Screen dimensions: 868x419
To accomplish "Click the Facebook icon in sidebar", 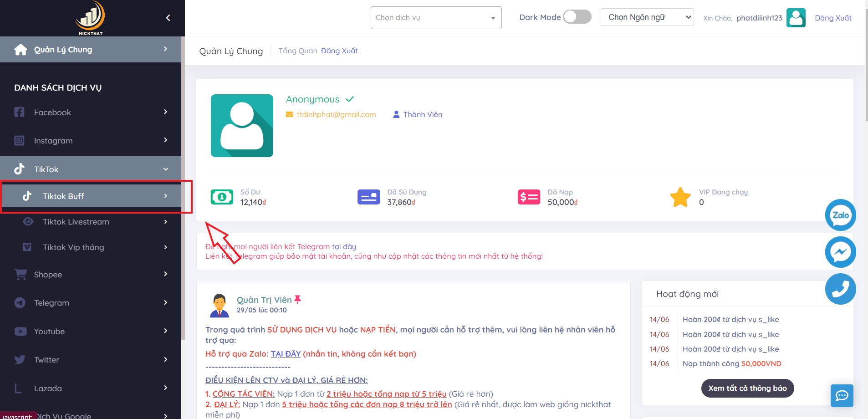I will click(x=19, y=112).
